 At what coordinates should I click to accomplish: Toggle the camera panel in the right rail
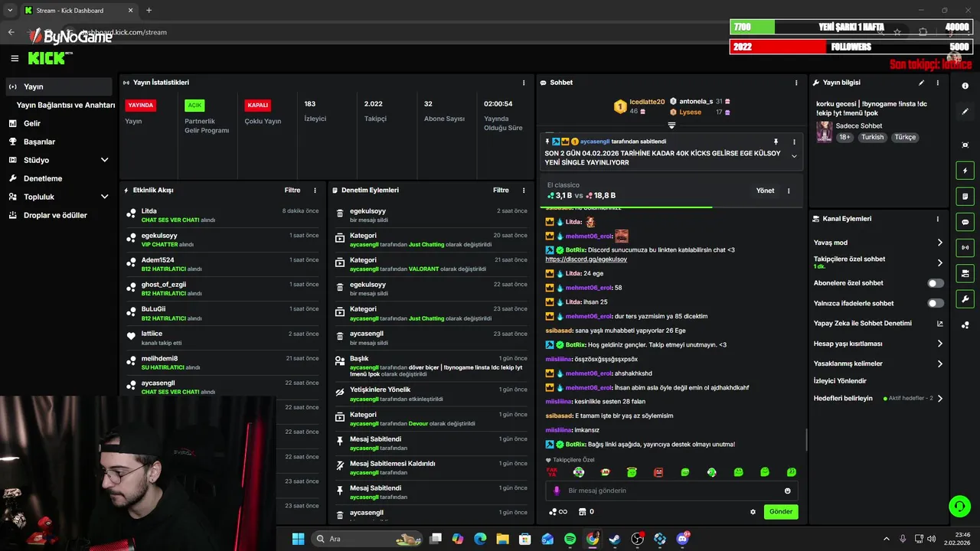[965, 273]
